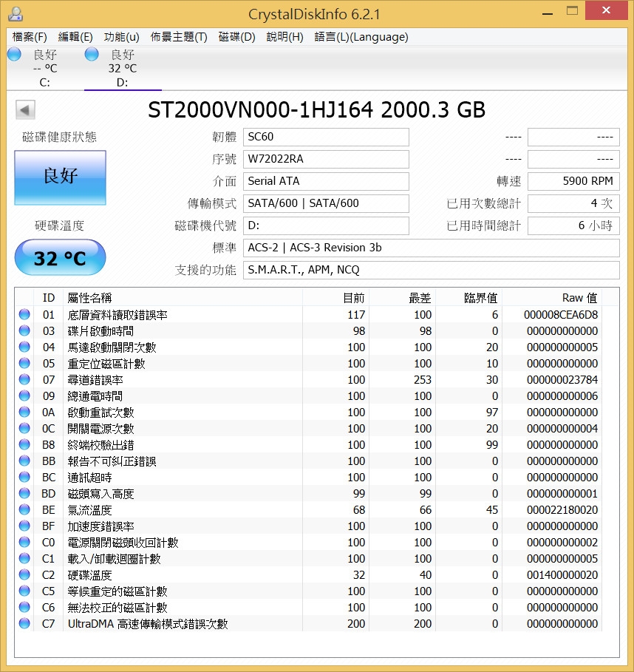Click the firmware field showing SC60

coord(326,138)
